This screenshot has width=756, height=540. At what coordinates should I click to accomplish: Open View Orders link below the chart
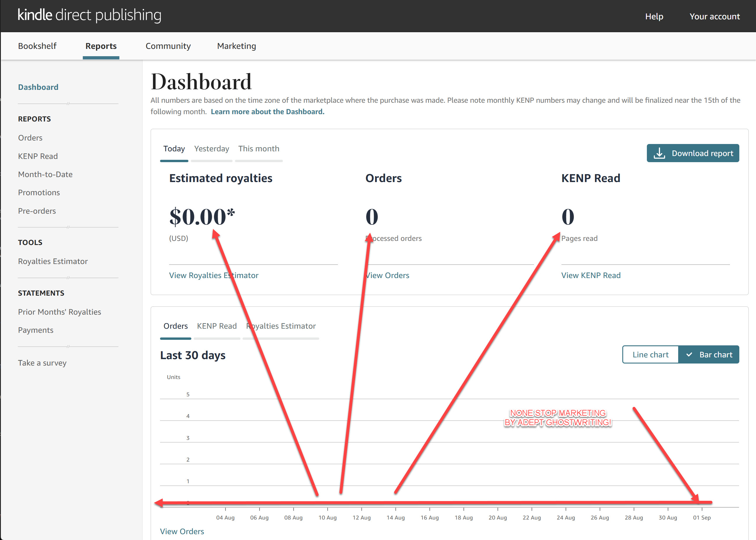pyautogui.click(x=182, y=531)
